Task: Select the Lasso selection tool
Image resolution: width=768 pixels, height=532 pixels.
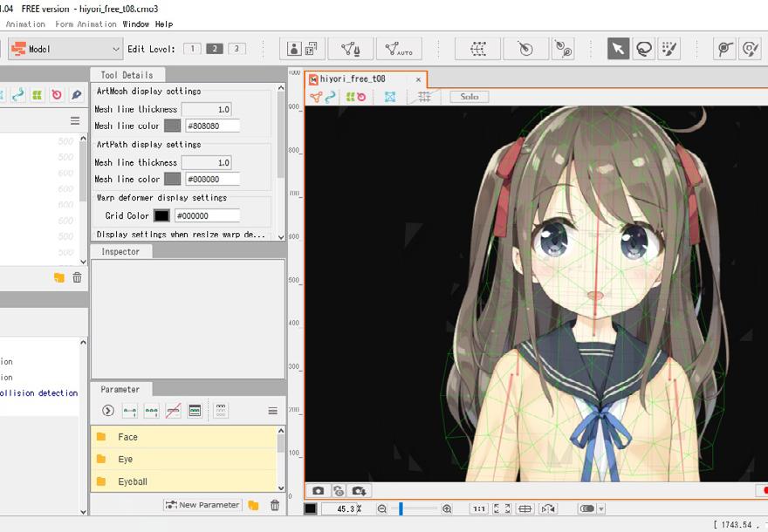Action: 643,49
